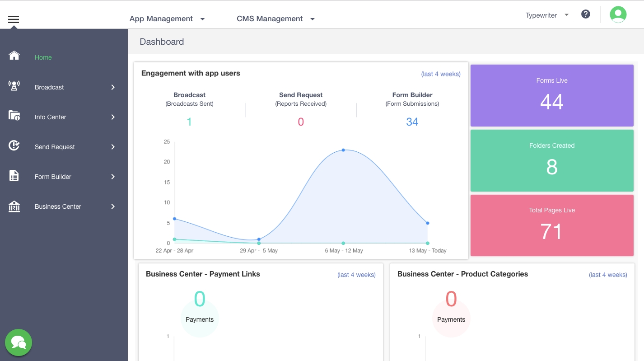Click the Info Center folder icon
Screen dimensions: 644x361
click(x=14, y=116)
